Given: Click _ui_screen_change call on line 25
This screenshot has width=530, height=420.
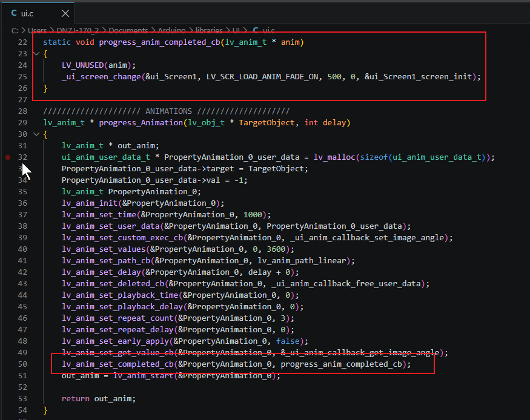Looking at the screenshot, I should [101, 77].
